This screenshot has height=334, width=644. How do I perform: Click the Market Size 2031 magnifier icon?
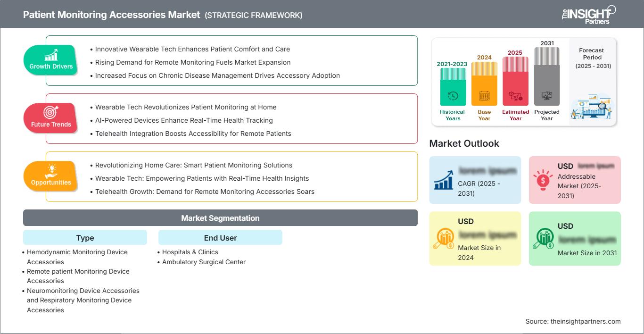click(x=543, y=239)
